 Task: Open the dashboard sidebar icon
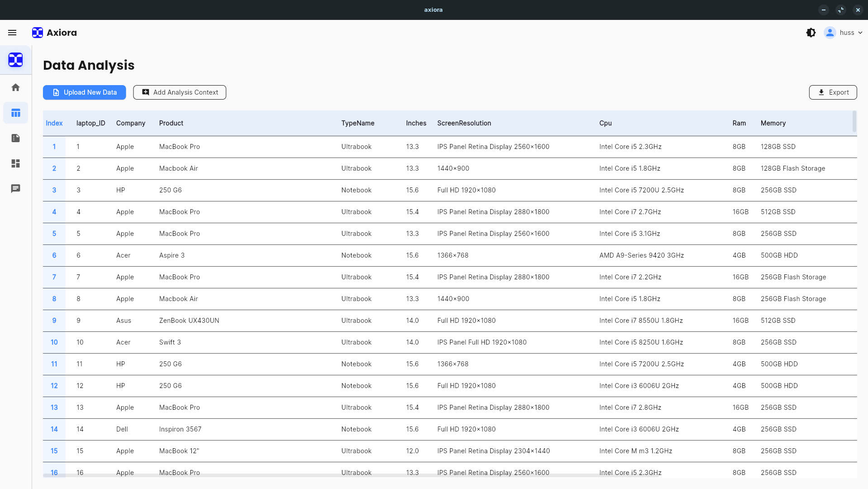tap(16, 163)
